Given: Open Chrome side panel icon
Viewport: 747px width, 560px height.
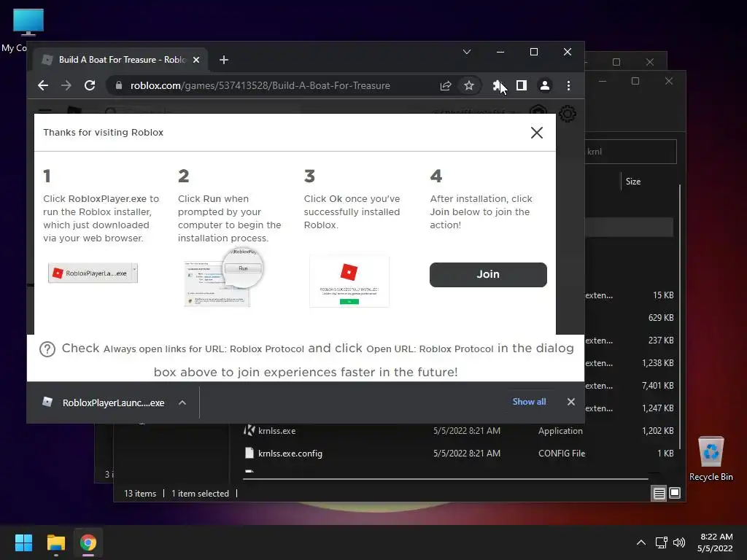Looking at the screenshot, I should pyautogui.click(x=522, y=86).
